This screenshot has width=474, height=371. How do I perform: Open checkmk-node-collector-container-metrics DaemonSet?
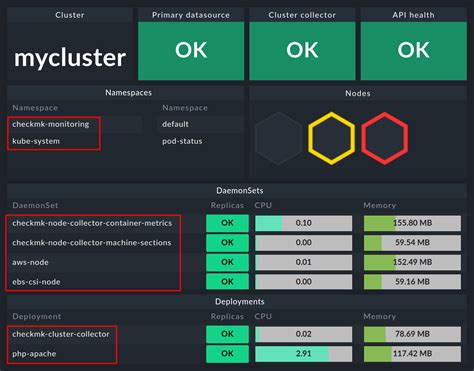[x=92, y=223]
